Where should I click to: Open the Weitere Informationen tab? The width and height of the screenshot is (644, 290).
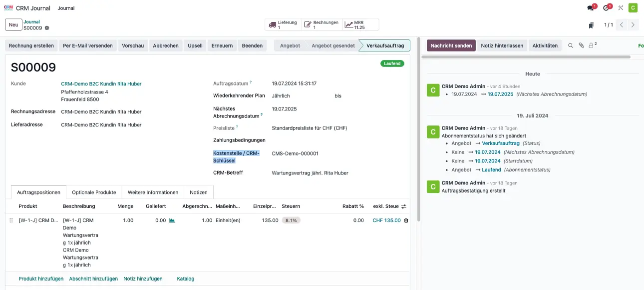click(153, 192)
